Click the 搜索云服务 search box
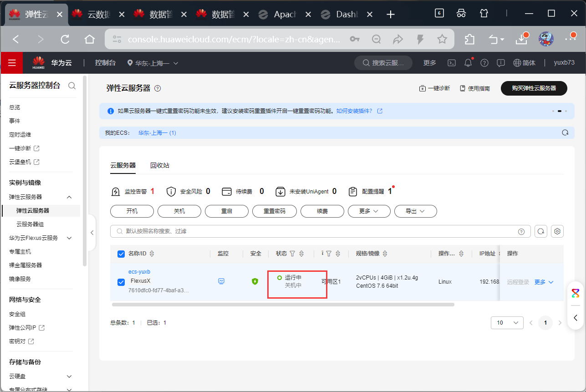Image resolution: width=586 pixels, height=392 pixels. point(383,63)
